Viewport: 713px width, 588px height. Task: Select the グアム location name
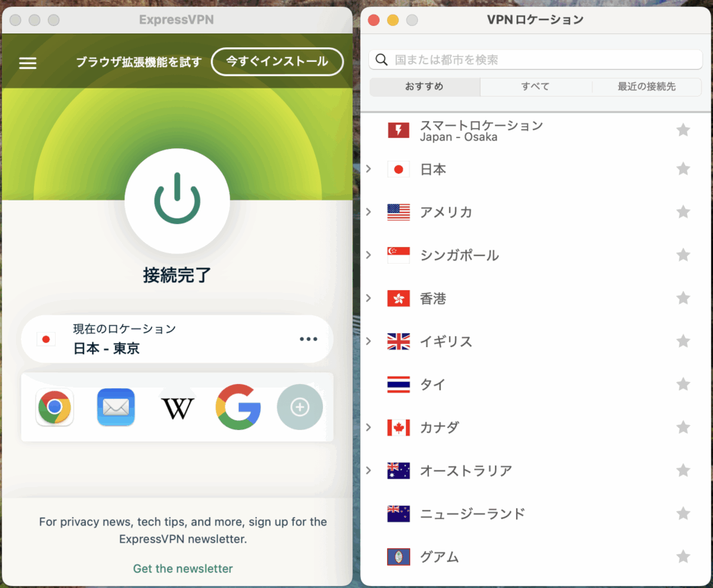(439, 557)
